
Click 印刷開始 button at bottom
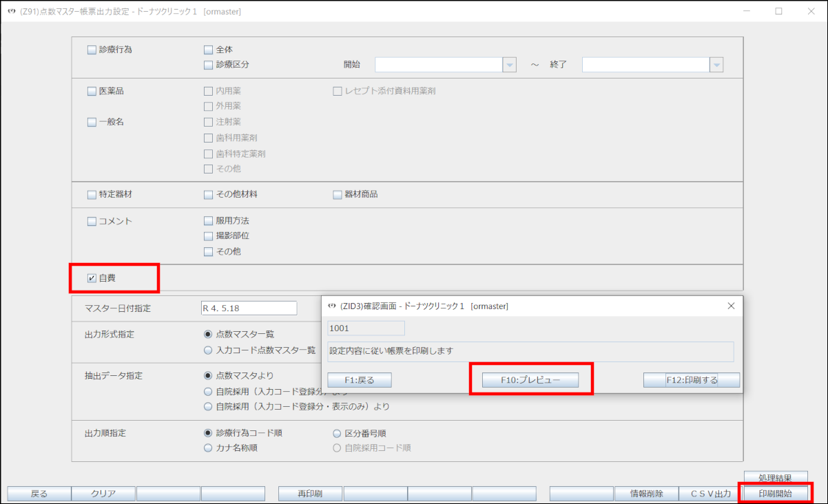775,493
